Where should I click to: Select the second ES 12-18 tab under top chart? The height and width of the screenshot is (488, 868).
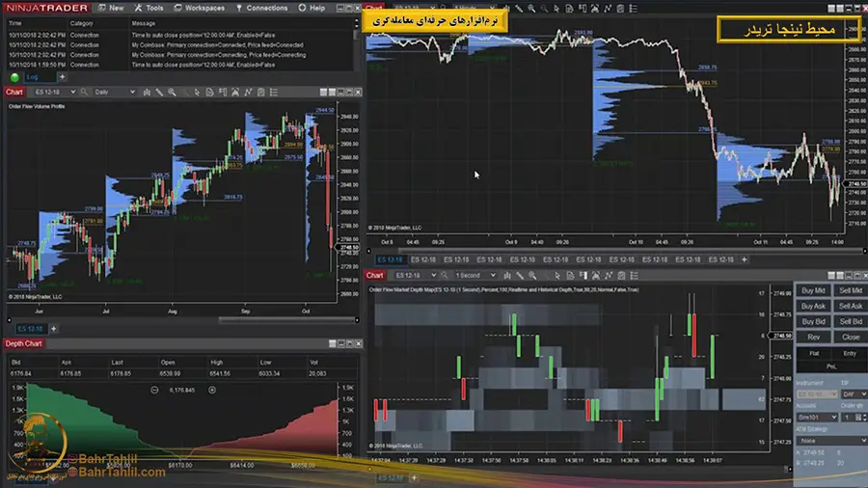coord(423,259)
